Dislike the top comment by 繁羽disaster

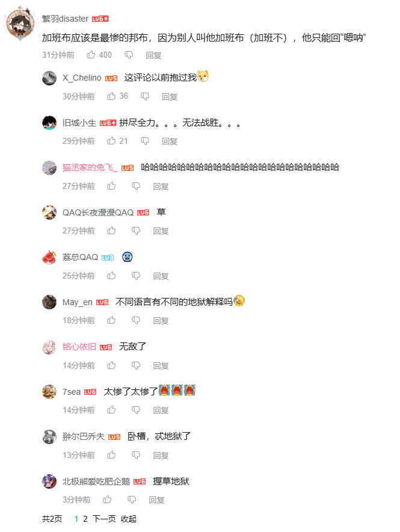tap(129, 55)
